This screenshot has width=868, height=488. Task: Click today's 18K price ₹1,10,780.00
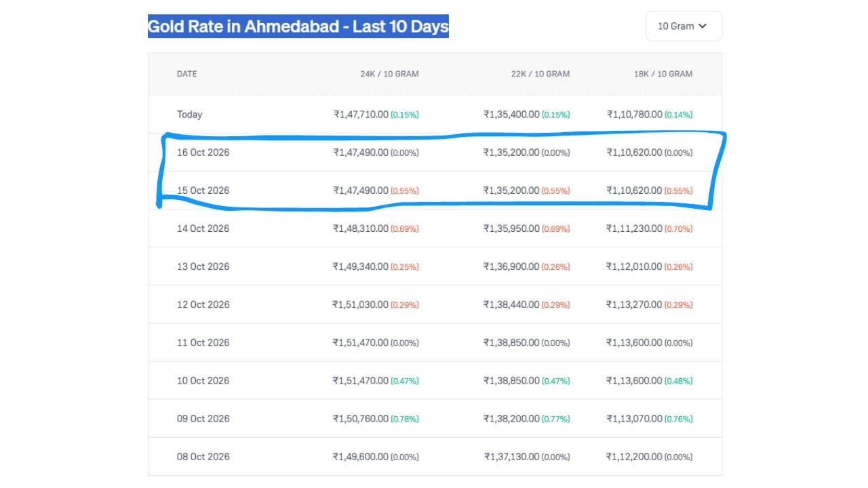click(635, 115)
